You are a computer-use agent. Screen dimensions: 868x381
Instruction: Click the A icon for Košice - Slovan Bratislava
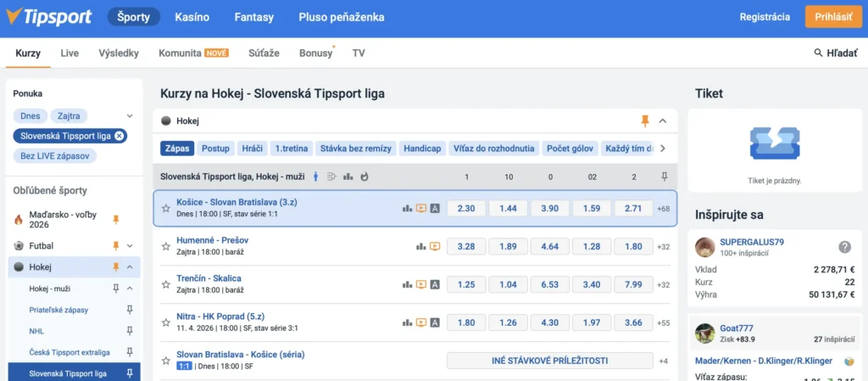click(x=435, y=208)
